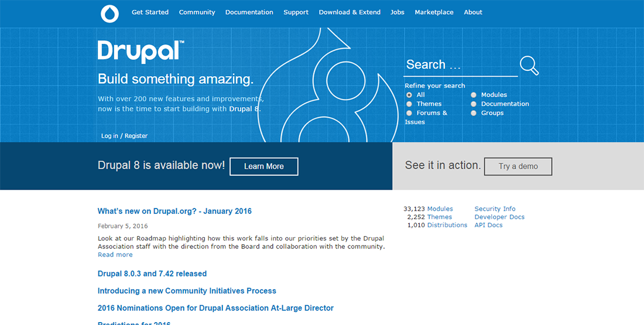Open the Security Info link

click(495, 208)
